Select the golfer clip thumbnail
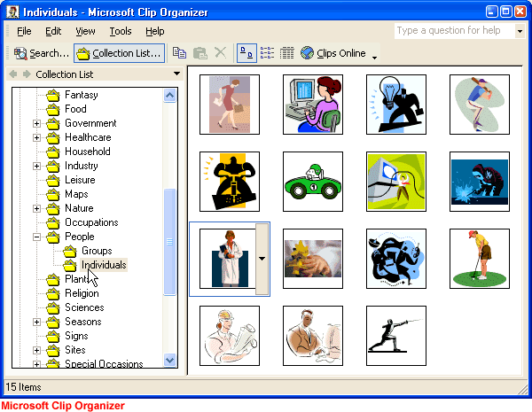The width and height of the screenshot is (532, 412). (479, 258)
